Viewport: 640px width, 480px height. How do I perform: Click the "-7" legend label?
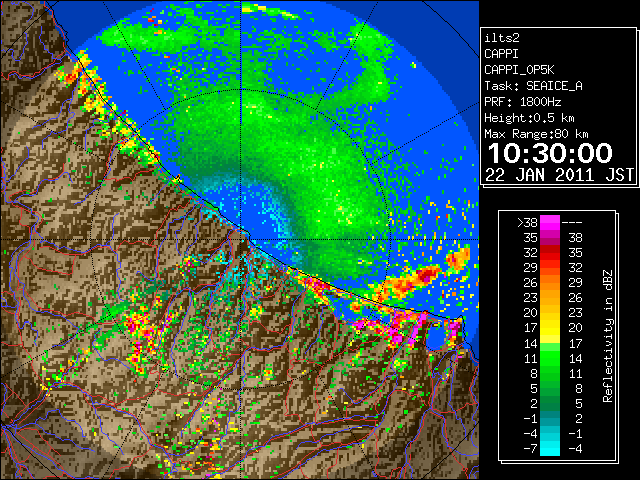tap(530, 449)
